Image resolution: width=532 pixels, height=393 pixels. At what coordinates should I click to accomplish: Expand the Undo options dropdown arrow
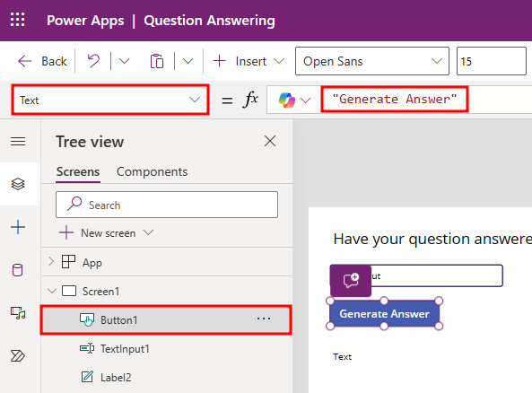[x=124, y=61]
